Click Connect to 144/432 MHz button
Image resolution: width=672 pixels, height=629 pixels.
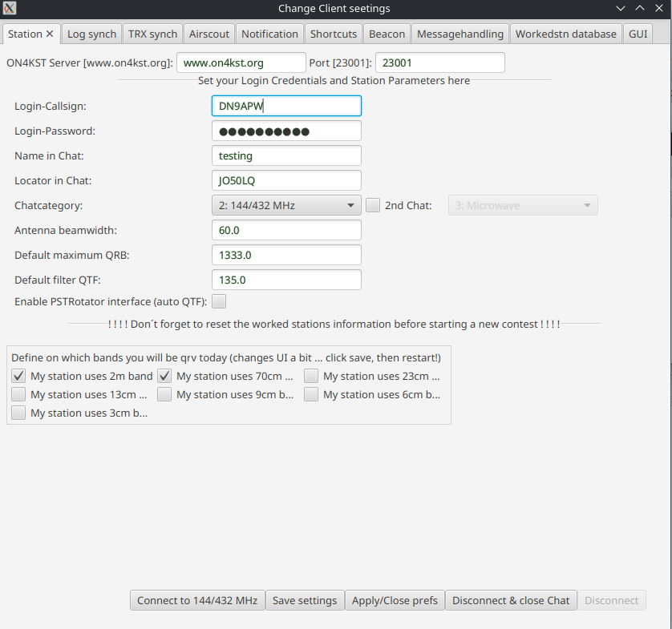click(x=197, y=600)
